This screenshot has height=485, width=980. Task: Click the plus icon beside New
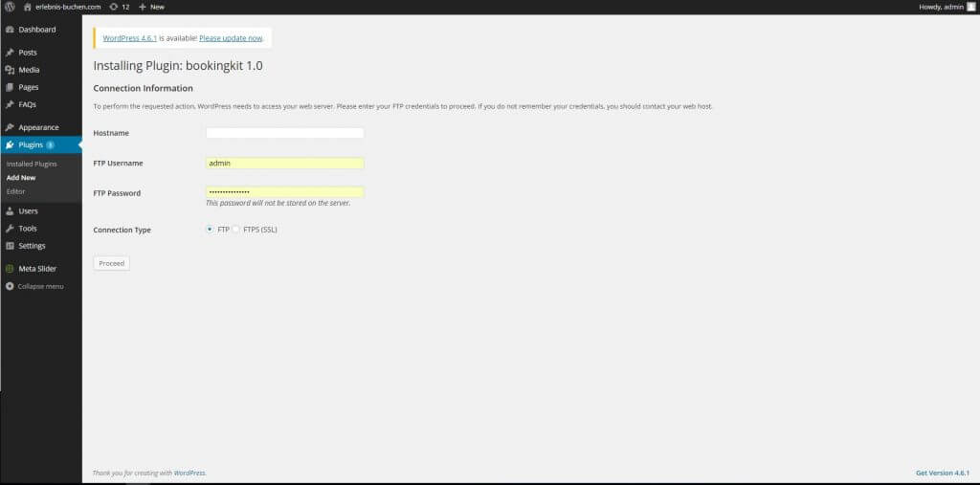143,7
